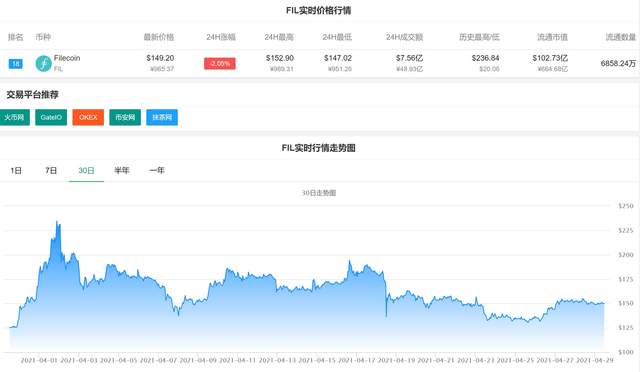
Task: Click the Filecoin coin logo icon
Action: [x=43, y=63]
